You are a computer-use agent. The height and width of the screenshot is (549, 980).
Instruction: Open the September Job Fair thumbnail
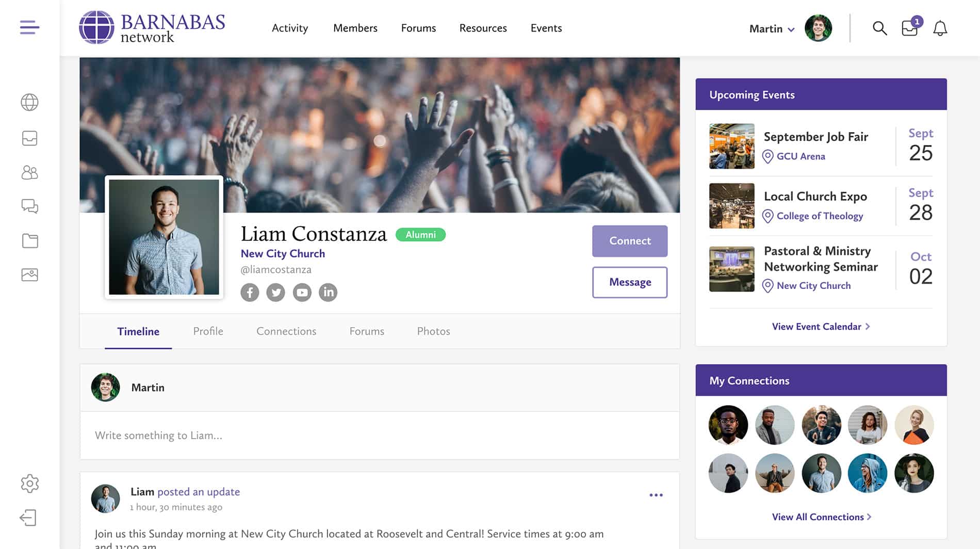pos(731,146)
